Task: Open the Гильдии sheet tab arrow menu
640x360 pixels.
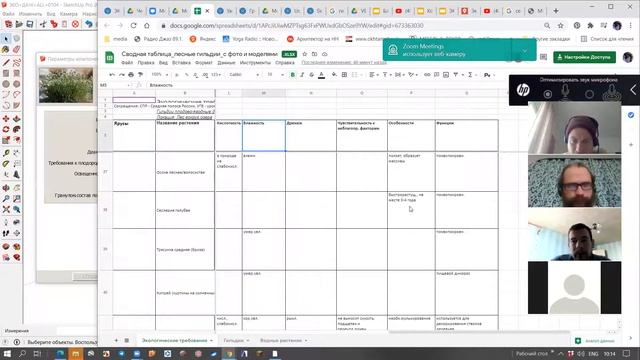Action: click(x=248, y=340)
